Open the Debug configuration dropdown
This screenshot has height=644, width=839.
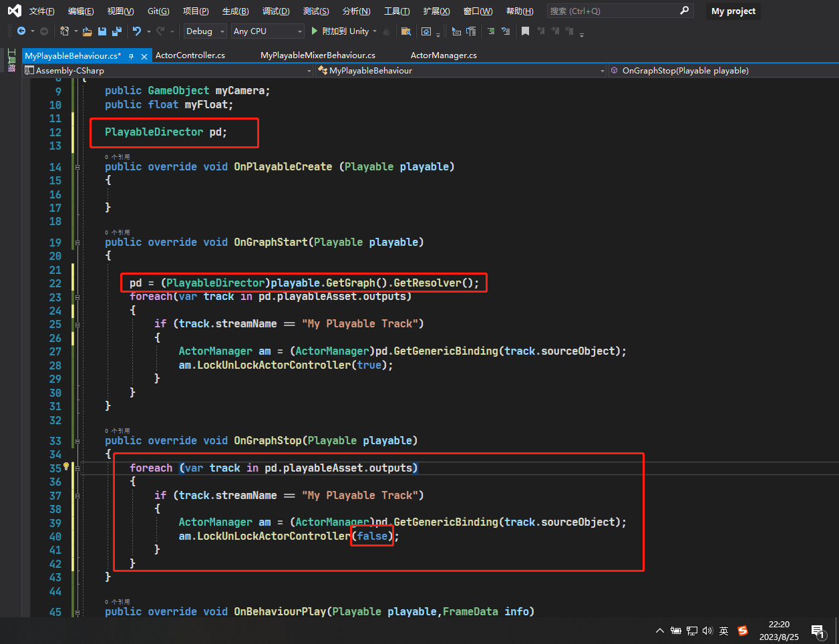click(205, 31)
